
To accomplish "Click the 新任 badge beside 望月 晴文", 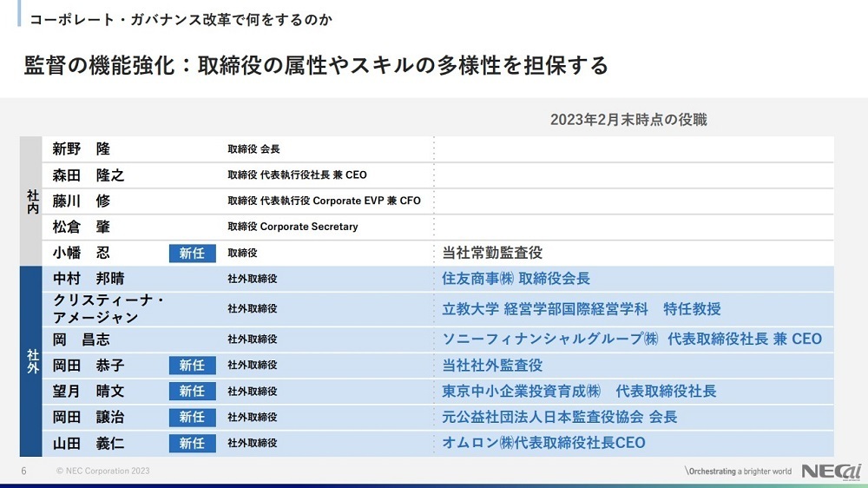I will [x=192, y=391].
